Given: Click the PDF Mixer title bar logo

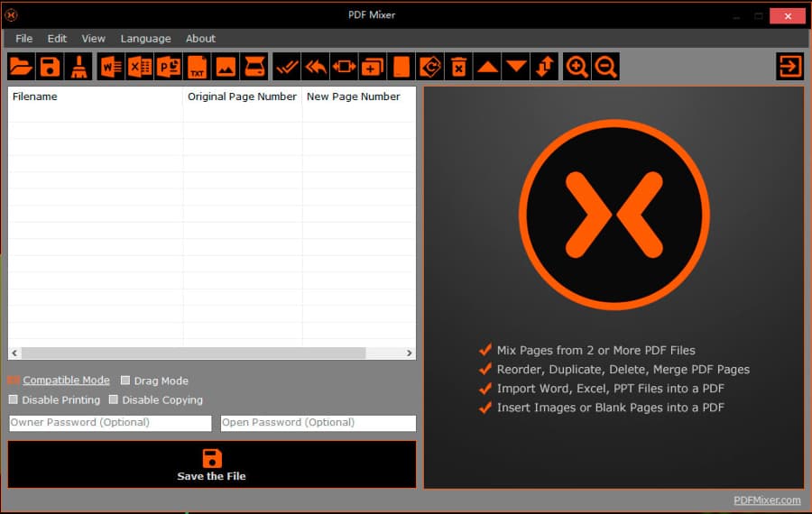Looking at the screenshot, I should tap(11, 15).
